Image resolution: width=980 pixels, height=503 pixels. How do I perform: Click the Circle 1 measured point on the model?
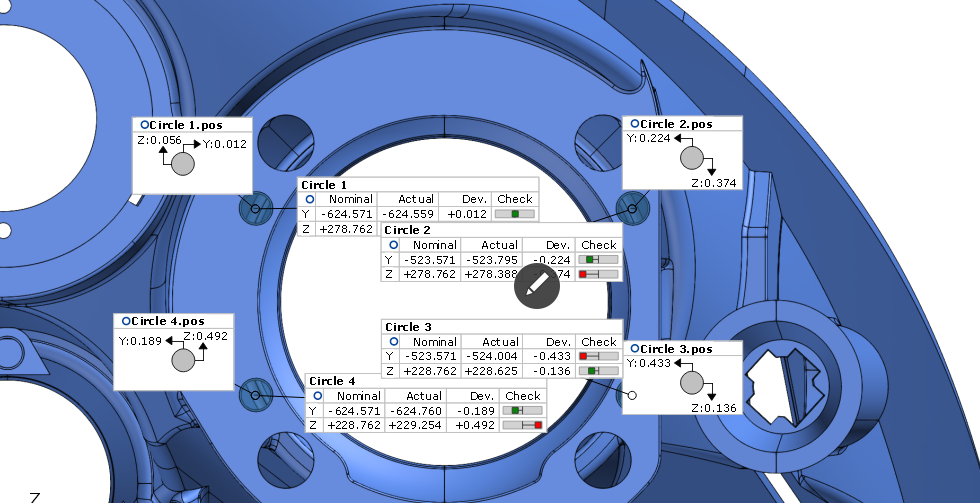point(255,209)
